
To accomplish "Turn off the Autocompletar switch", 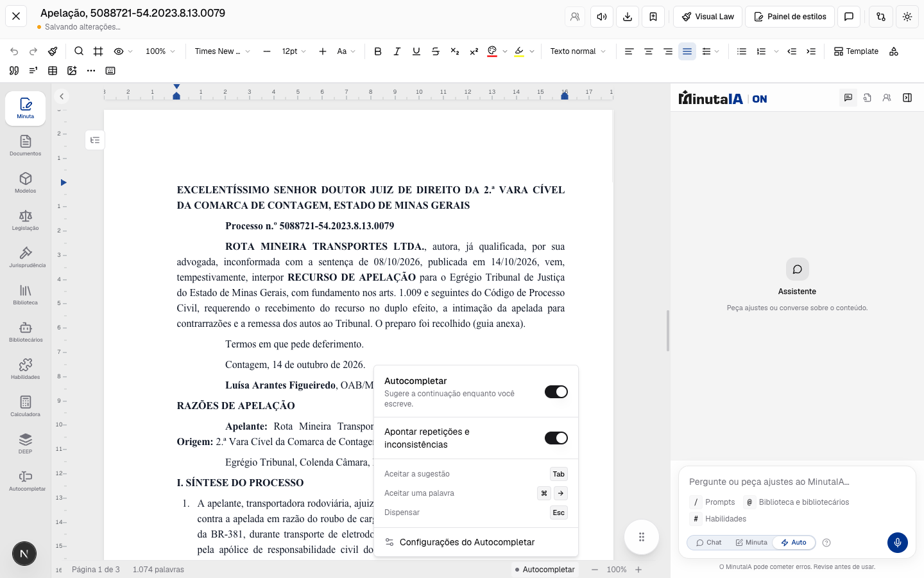I will click(x=556, y=392).
